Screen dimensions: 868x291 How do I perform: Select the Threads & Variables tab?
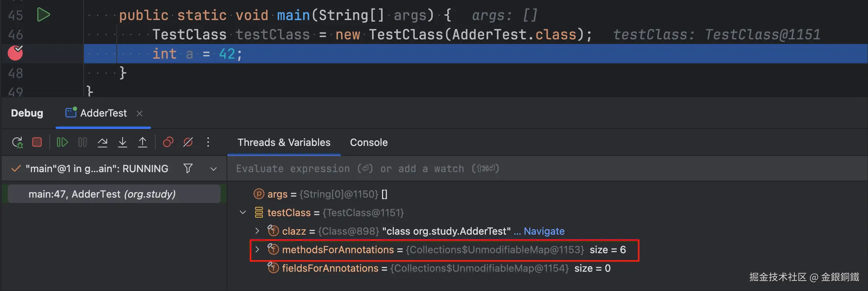(x=284, y=142)
